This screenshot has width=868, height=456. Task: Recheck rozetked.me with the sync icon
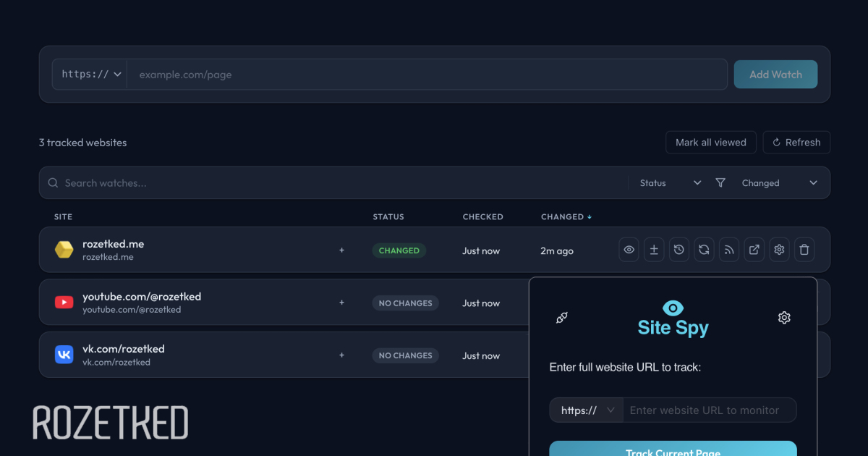(704, 250)
